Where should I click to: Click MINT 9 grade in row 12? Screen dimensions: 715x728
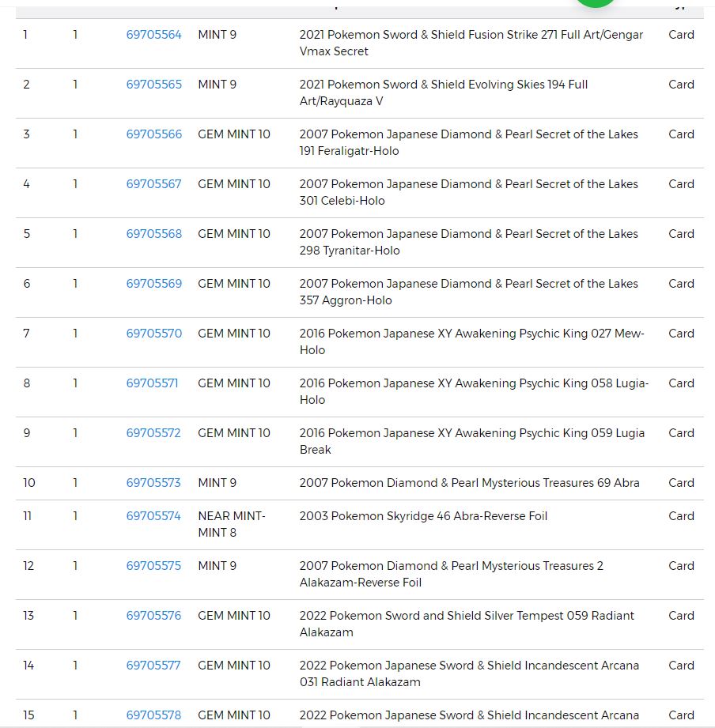(x=217, y=565)
